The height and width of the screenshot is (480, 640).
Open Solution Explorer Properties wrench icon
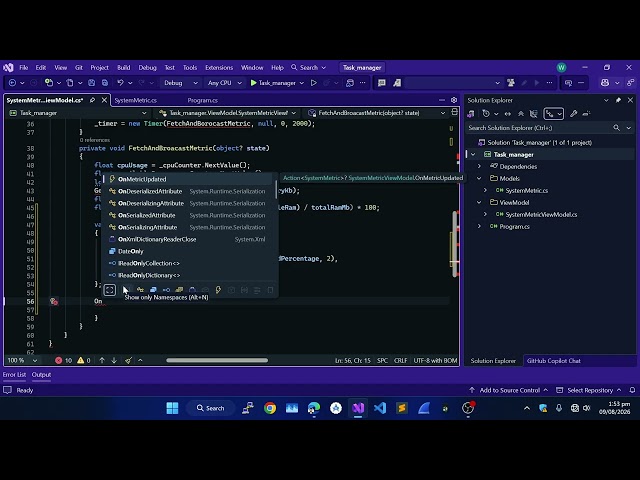(x=573, y=114)
